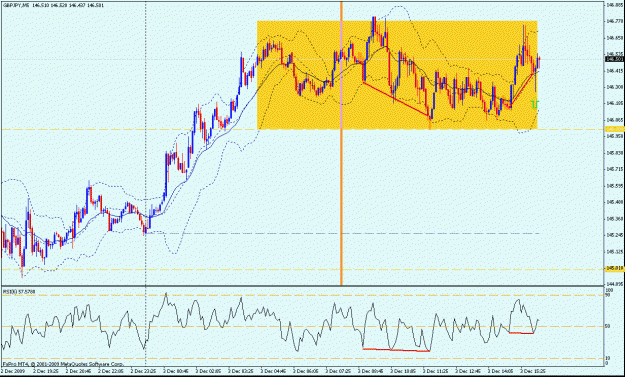Click the 146.065 price scale label

point(614,120)
